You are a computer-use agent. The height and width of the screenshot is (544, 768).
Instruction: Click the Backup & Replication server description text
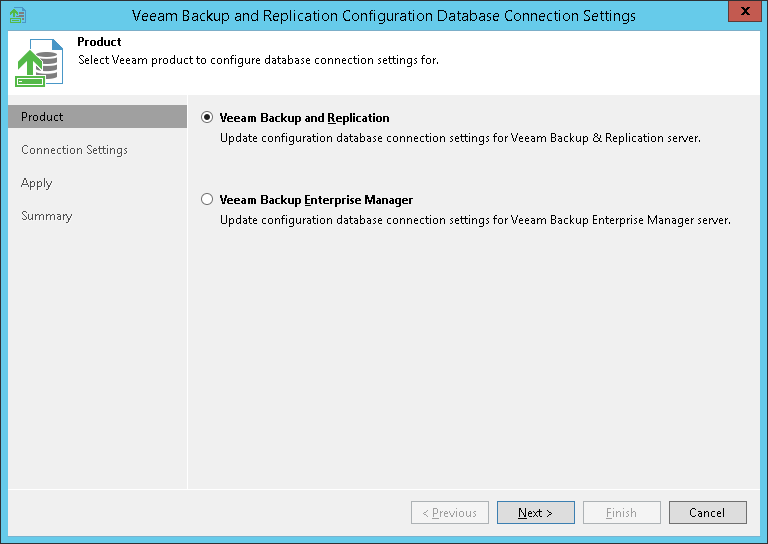click(x=460, y=138)
